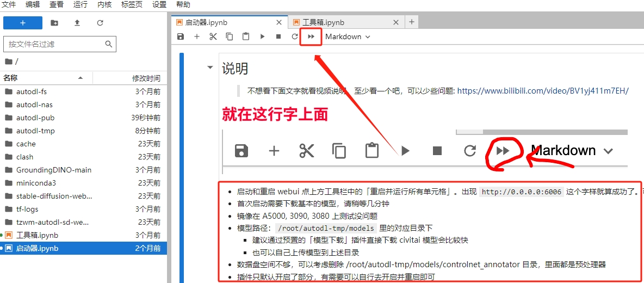Select the GroundingDINO-main folder

point(83,170)
